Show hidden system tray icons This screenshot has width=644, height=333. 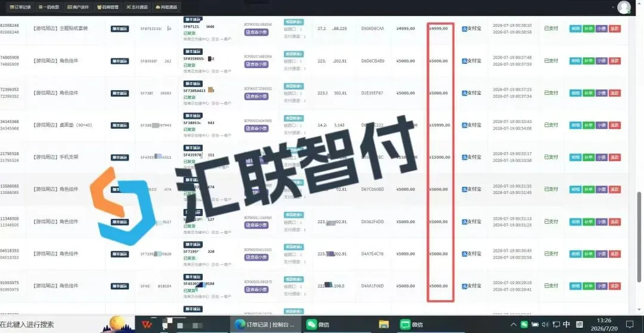pos(513,325)
